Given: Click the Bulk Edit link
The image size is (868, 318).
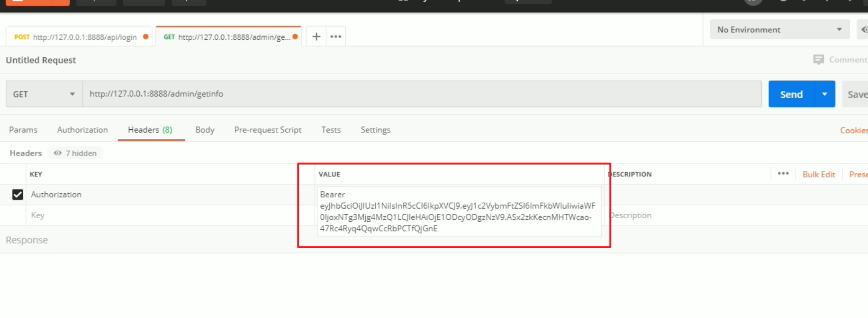Looking at the screenshot, I should tap(818, 174).
